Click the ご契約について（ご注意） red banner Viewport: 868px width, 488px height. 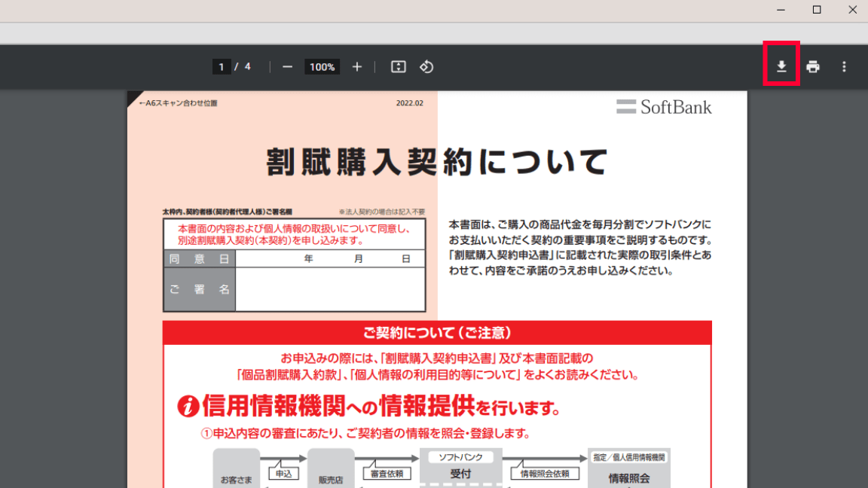click(437, 332)
